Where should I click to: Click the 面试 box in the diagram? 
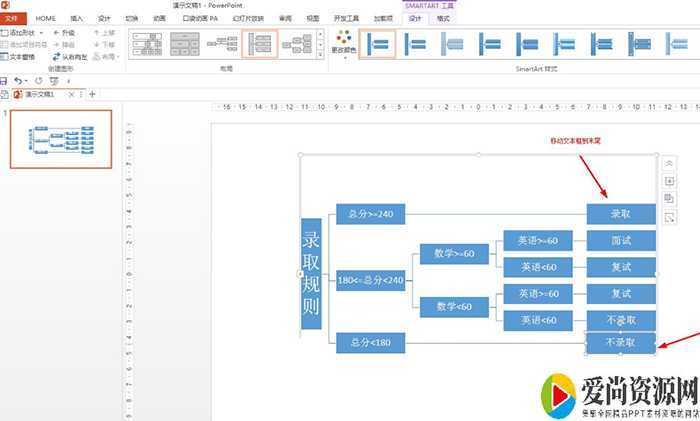(x=621, y=241)
